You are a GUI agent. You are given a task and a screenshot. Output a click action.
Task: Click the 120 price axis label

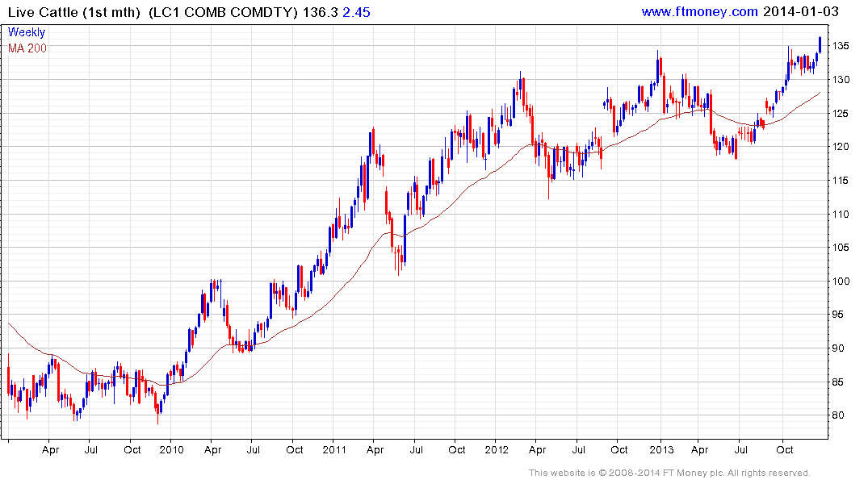[x=841, y=147]
